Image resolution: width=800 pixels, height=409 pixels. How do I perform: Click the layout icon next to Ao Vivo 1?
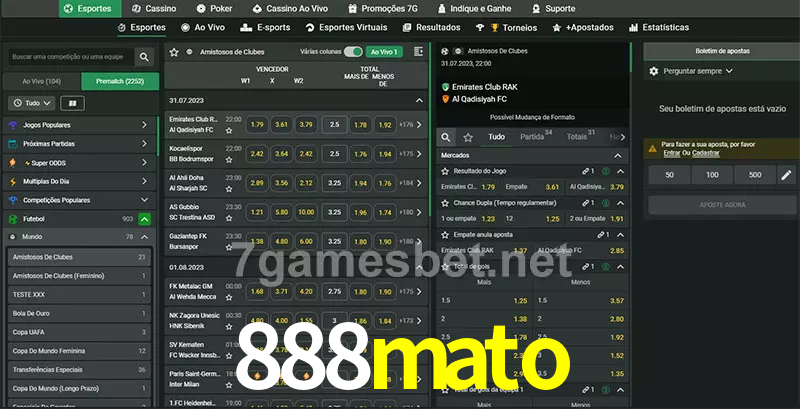(418, 52)
